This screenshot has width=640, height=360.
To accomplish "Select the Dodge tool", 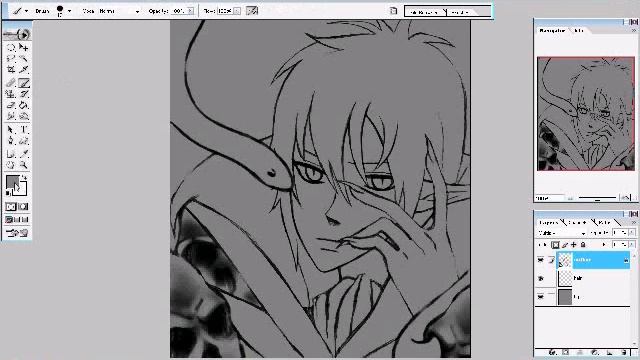I will pyautogui.click(x=24, y=116).
